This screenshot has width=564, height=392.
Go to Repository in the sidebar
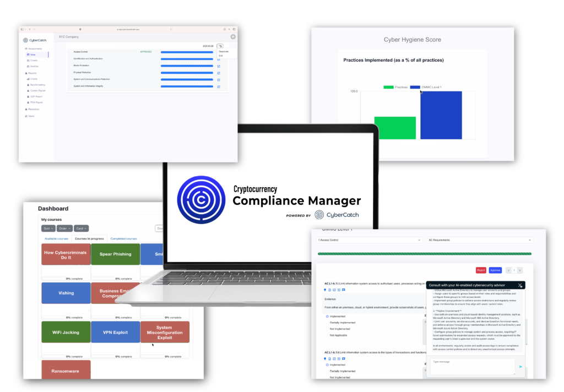click(x=34, y=110)
